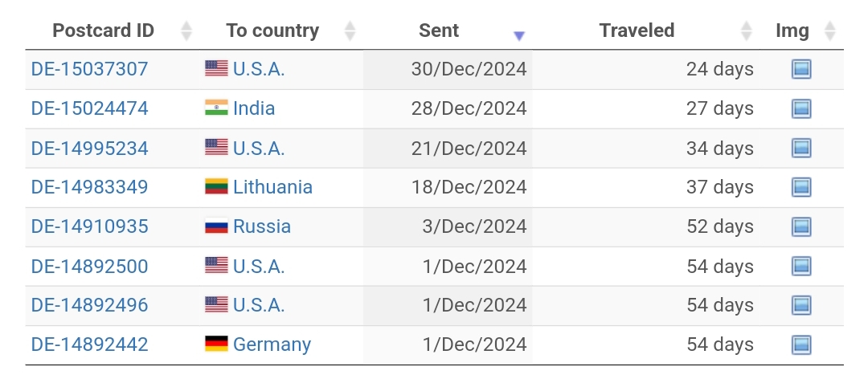Sort table by Img column
868x379 pixels.
pyautogui.click(x=792, y=31)
